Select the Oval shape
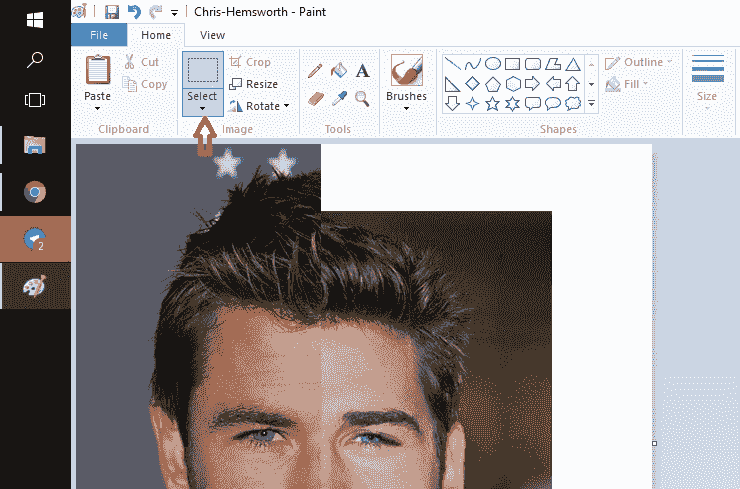The image size is (740, 489). (493, 63)
